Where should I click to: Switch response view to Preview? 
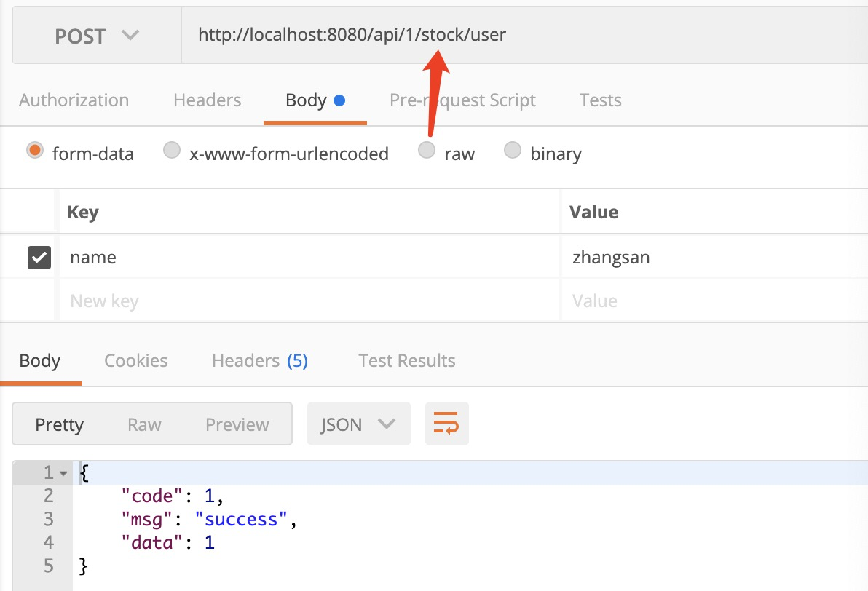pyautogui.click(x=237, y=424)
